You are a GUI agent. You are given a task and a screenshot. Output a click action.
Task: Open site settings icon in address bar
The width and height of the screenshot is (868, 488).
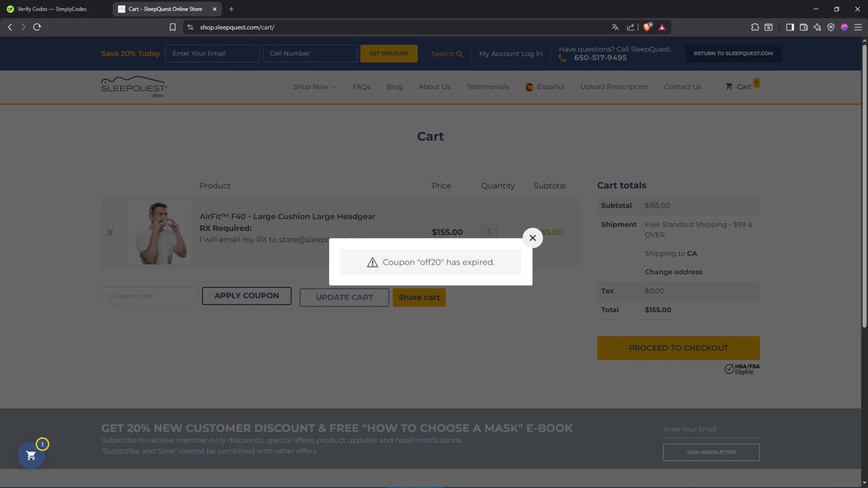click(x=190, y=27)
